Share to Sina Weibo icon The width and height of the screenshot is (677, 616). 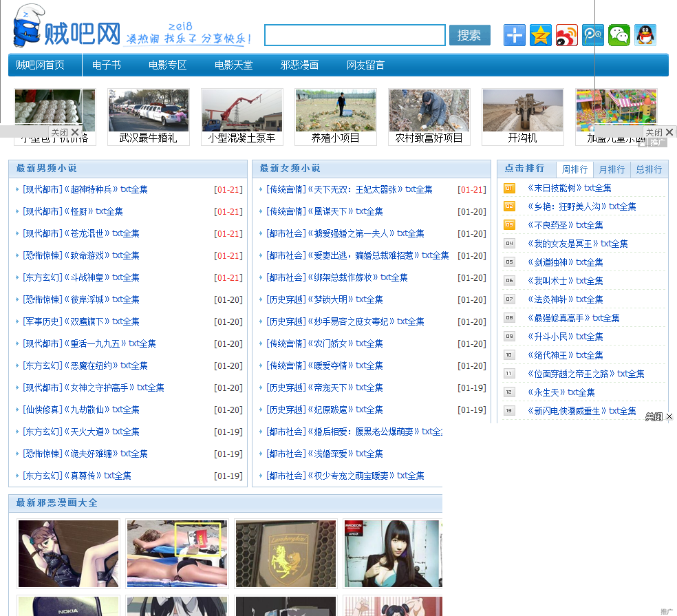click(x=567, y=35)
